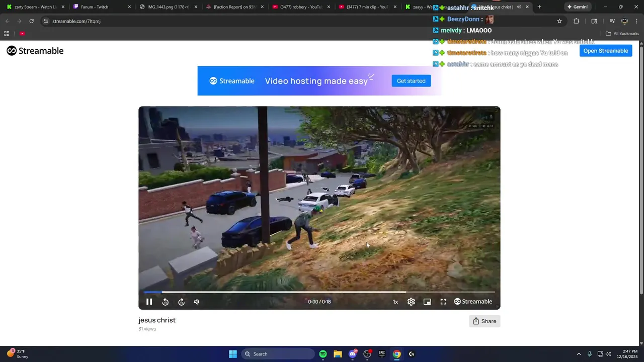Click the address bar URL
Image resolution: width=644 pixels, height=362 pixels.
[x=76, y=21]
